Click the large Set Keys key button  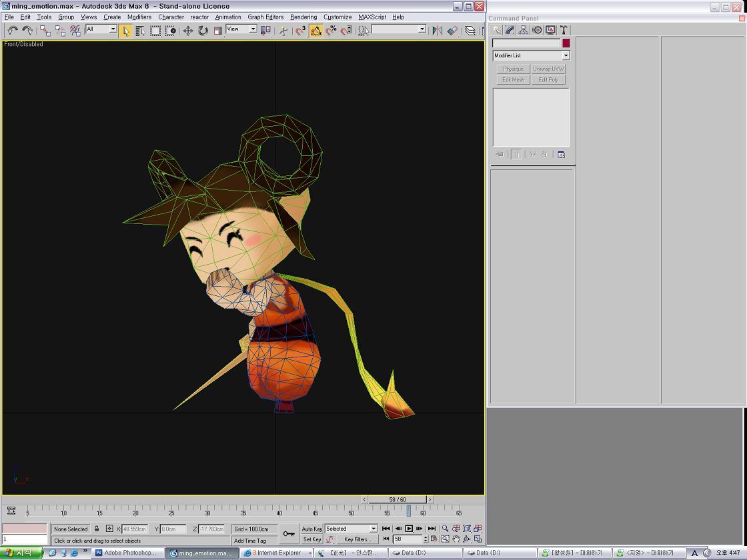click(288, 534)
